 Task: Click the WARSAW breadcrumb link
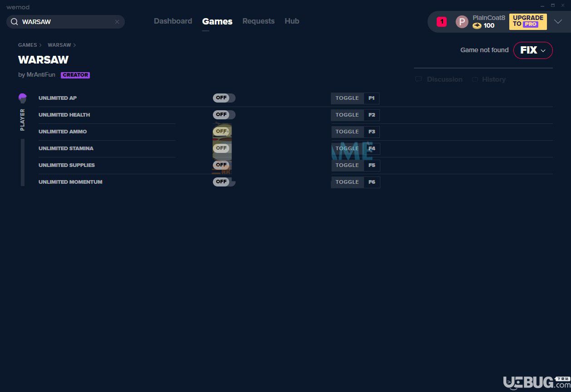point(59,45)
